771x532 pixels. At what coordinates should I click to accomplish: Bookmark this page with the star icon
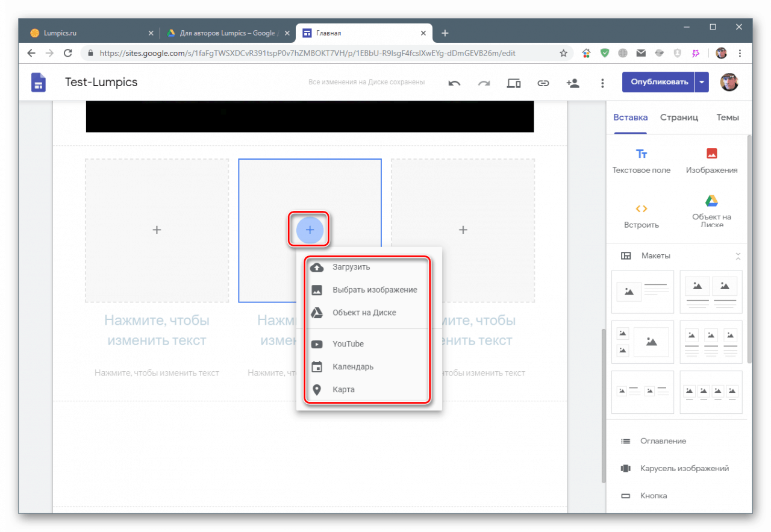click(x=563, y=53)
